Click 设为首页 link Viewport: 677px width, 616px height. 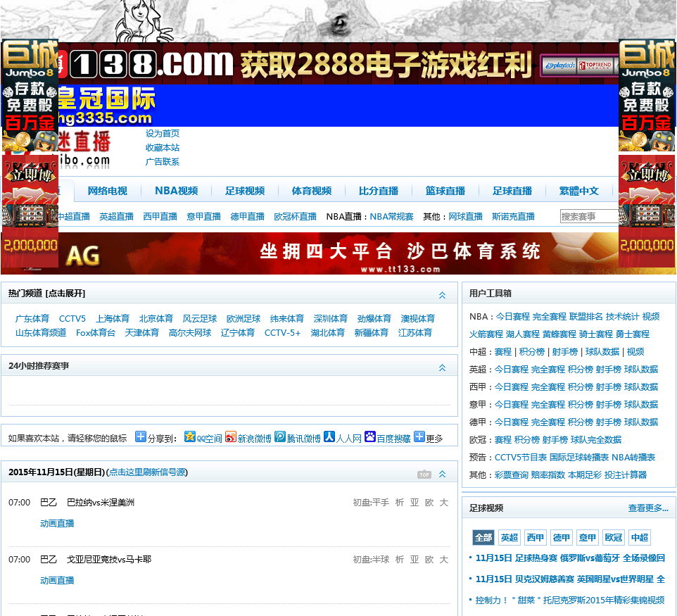coord(163,134)
